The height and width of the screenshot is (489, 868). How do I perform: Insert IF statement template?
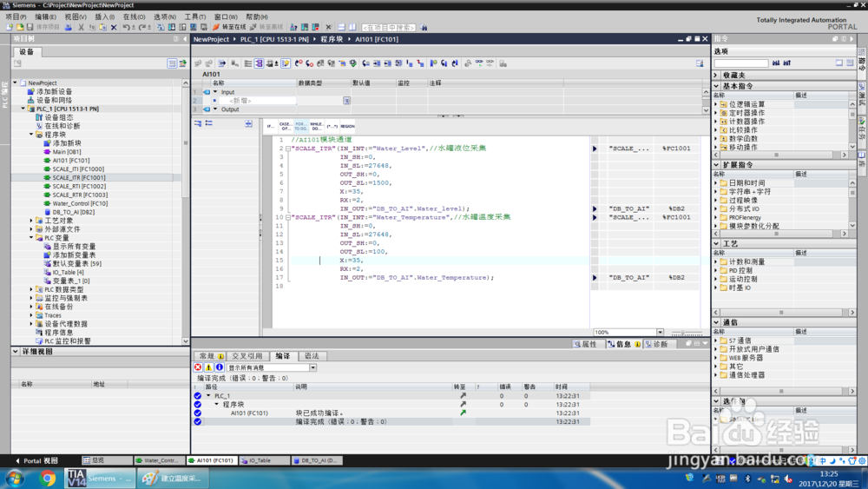click(270, 126)
